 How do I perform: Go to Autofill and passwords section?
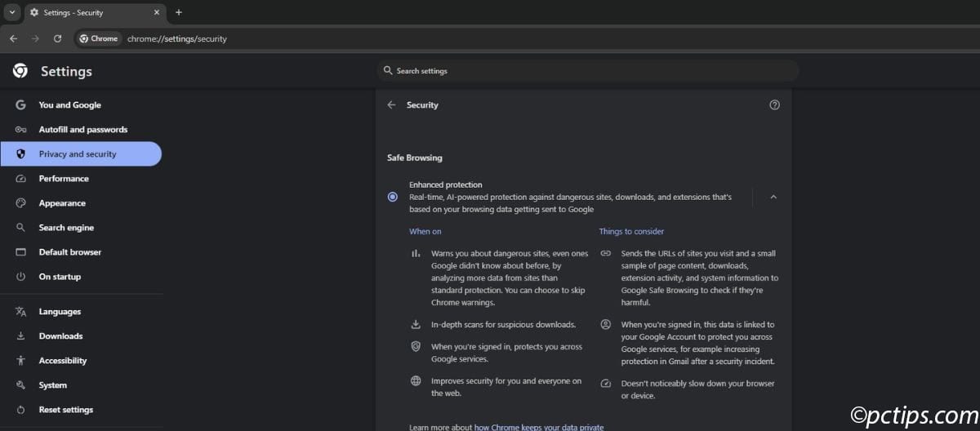(x=82, y=130)
